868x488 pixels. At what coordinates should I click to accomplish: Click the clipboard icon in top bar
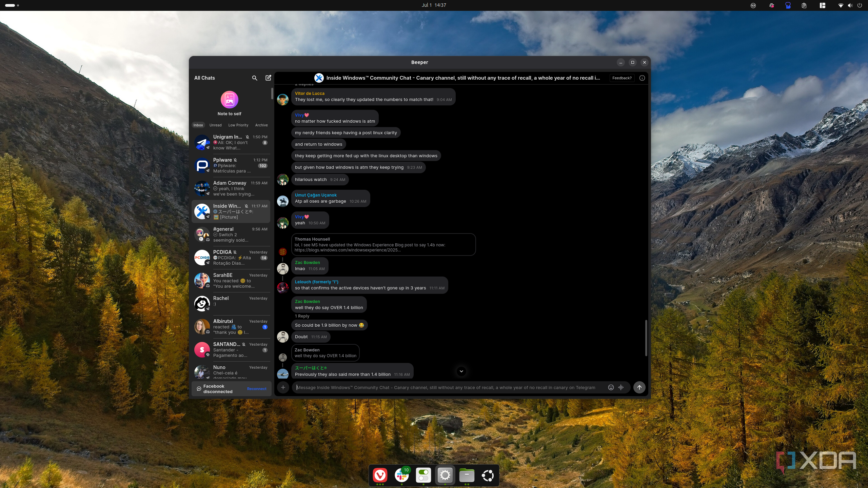coord(804,5)
